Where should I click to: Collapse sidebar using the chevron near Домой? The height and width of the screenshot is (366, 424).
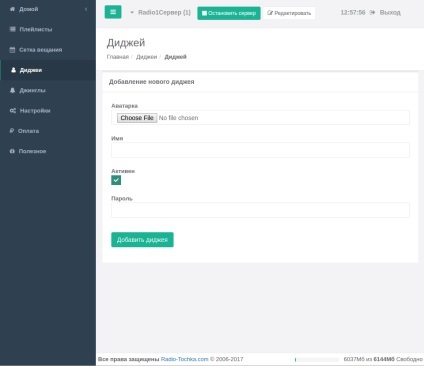(86, 9)
